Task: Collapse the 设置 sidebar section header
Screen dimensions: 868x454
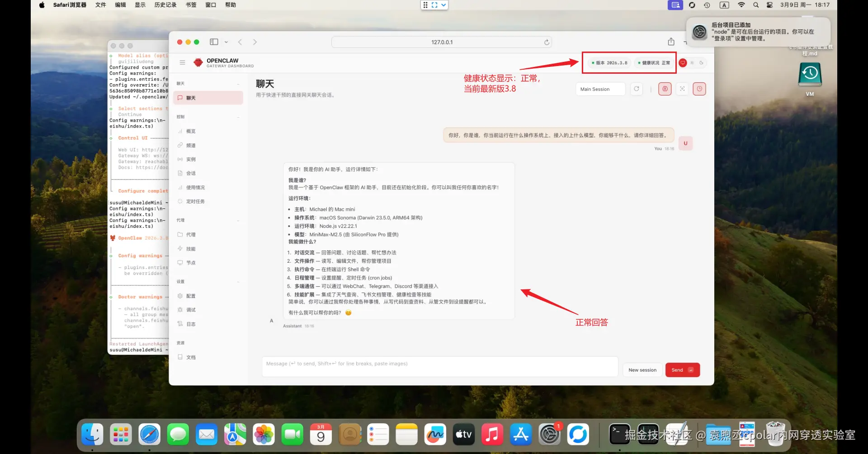Action: tap(208, 281)
